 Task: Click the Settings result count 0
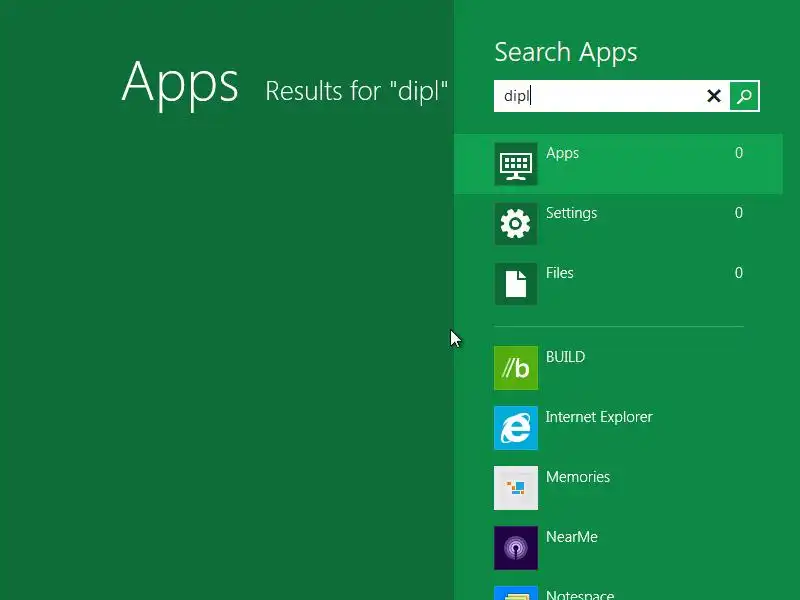pos(739,213)
